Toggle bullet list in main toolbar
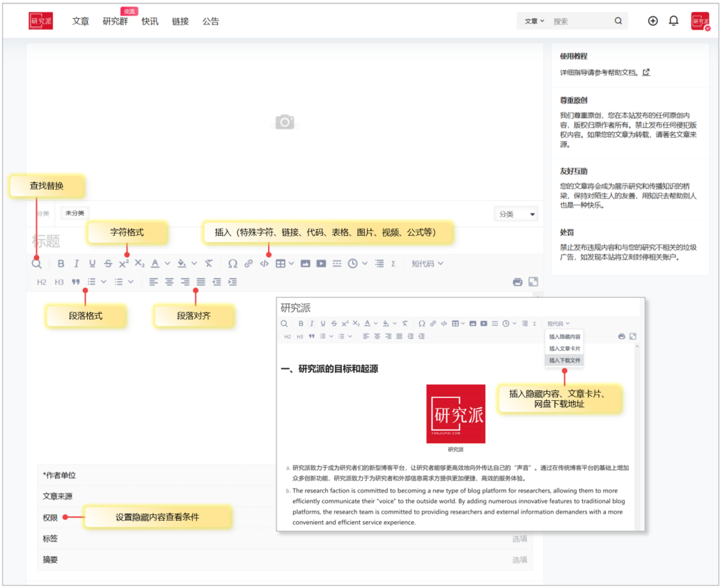Screen dimensions: 720x588 click(x=119, y=282)
